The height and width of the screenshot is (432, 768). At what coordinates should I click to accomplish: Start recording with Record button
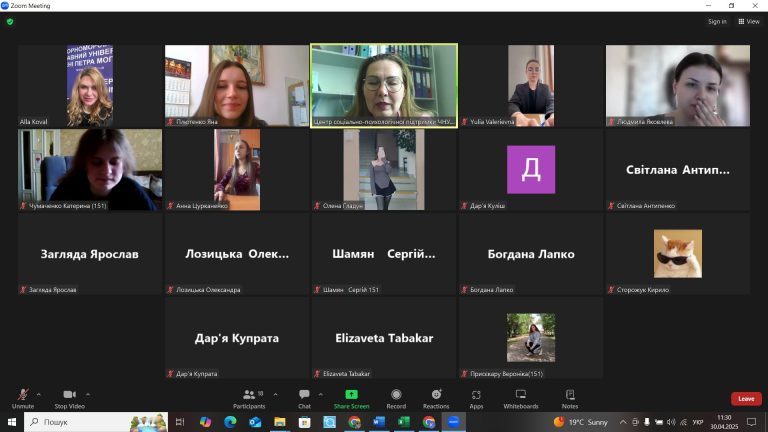(396, 397)
